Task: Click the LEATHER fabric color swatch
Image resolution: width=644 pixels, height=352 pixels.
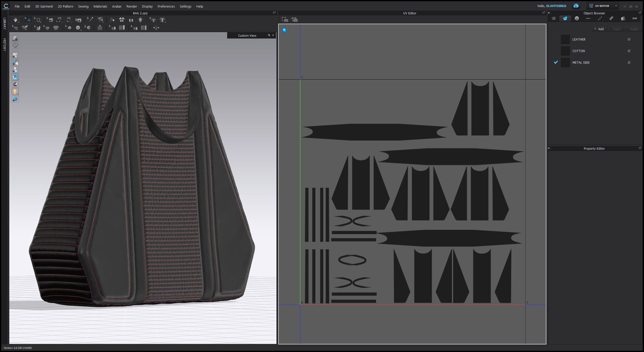Action: tap(565, 39)
